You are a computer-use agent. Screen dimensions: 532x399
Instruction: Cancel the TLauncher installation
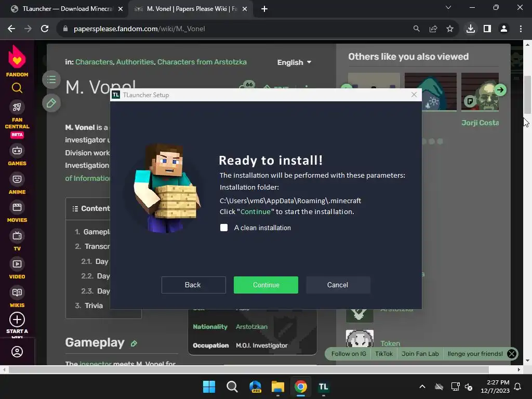click(338, 285)
